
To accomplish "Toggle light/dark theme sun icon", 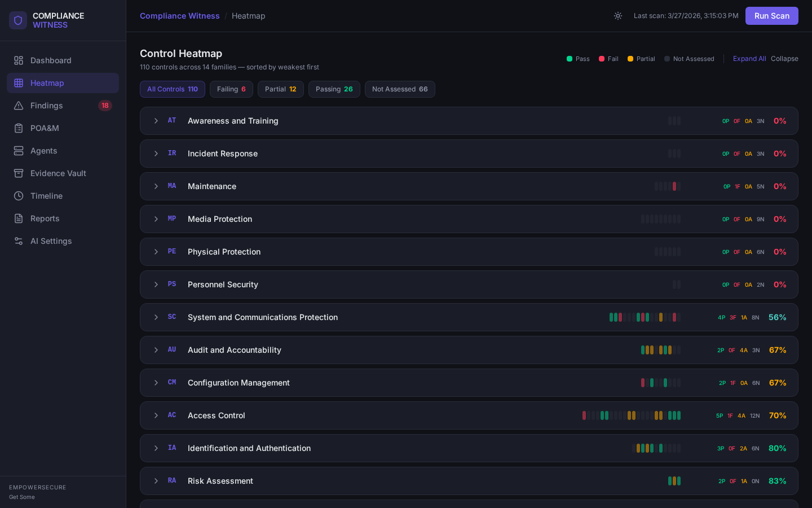I will pyautogui.click(x=618, y=16).
